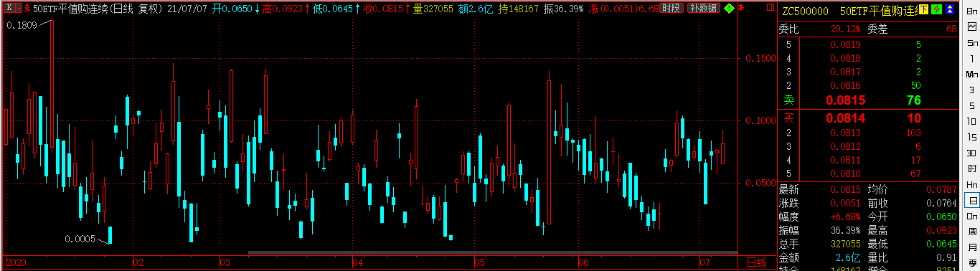Select the 10-minute period
980x271 pixels.
pyautogui.click(x=972, y=121)
